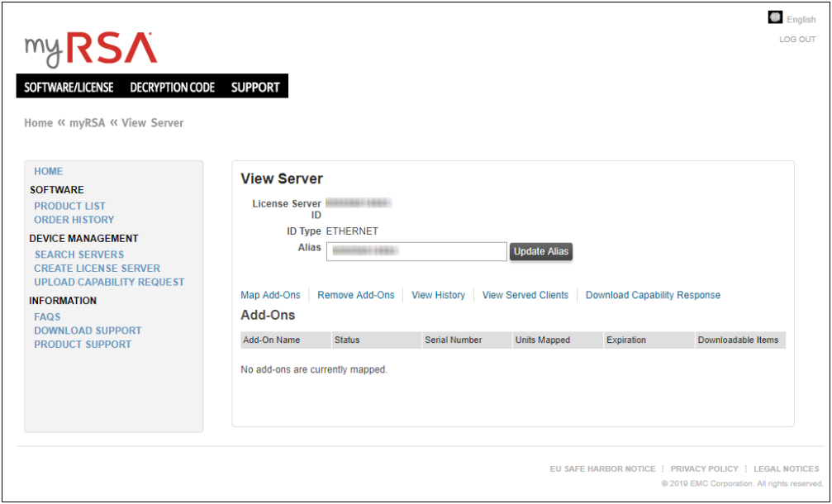This screenshot has height=504, width=832.
Task: Go to ORDER HISTORY
Action: pyautogui.click(x=74, y=220)
